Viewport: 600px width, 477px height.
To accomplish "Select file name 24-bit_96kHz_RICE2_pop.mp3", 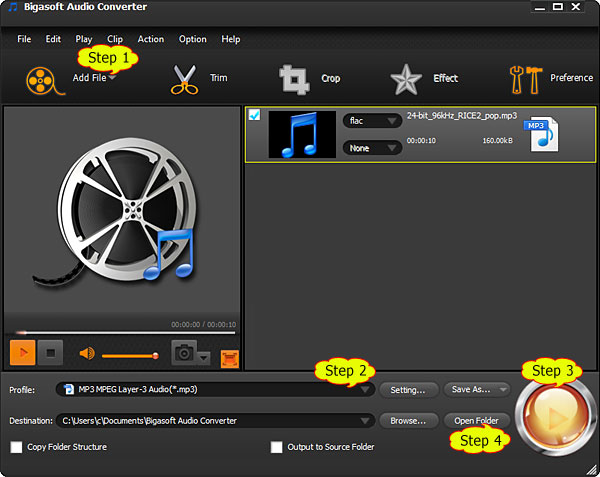I will click(461, 116).
